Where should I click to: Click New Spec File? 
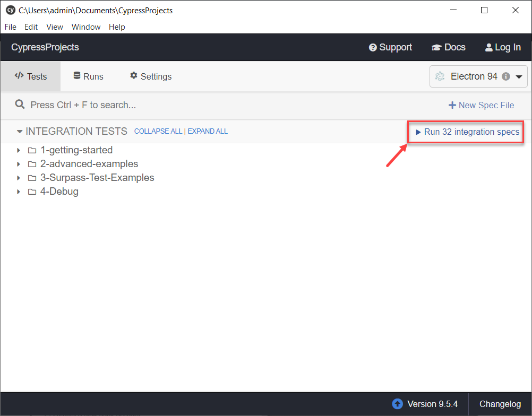coord(482,105)
